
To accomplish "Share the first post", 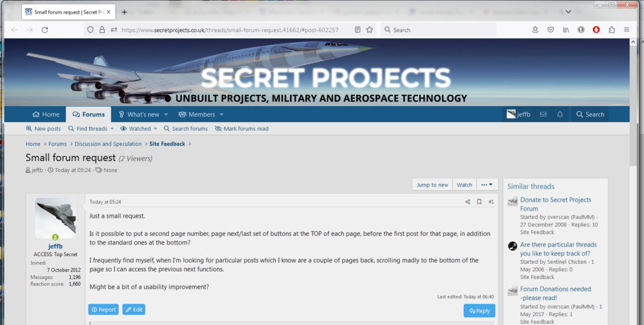I will coord(467,201).
